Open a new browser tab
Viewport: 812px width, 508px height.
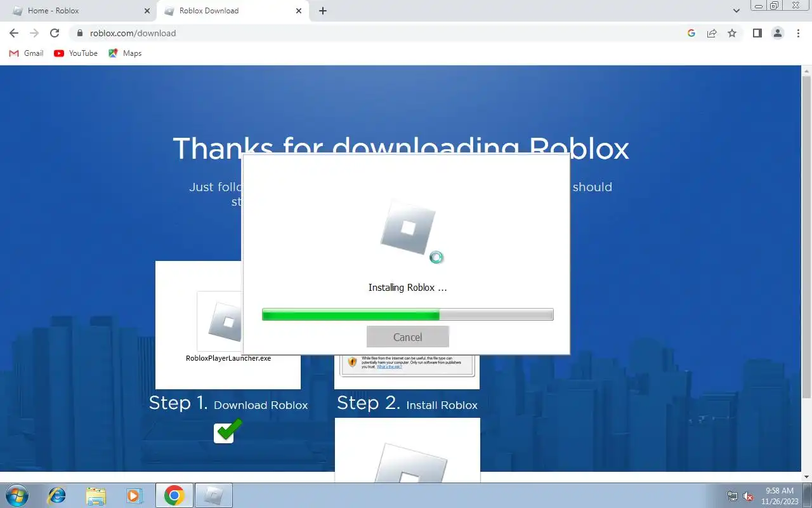pyautogui.click(x=322, y=11)
